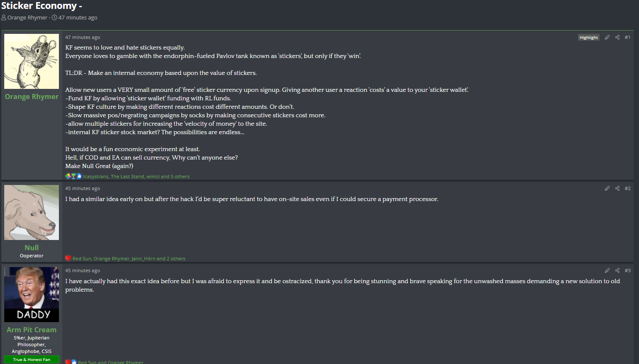Click Orange Rhymer's mouse avatar
The height and width of the screenshot is (364, 639).
(x=32, y=61)
